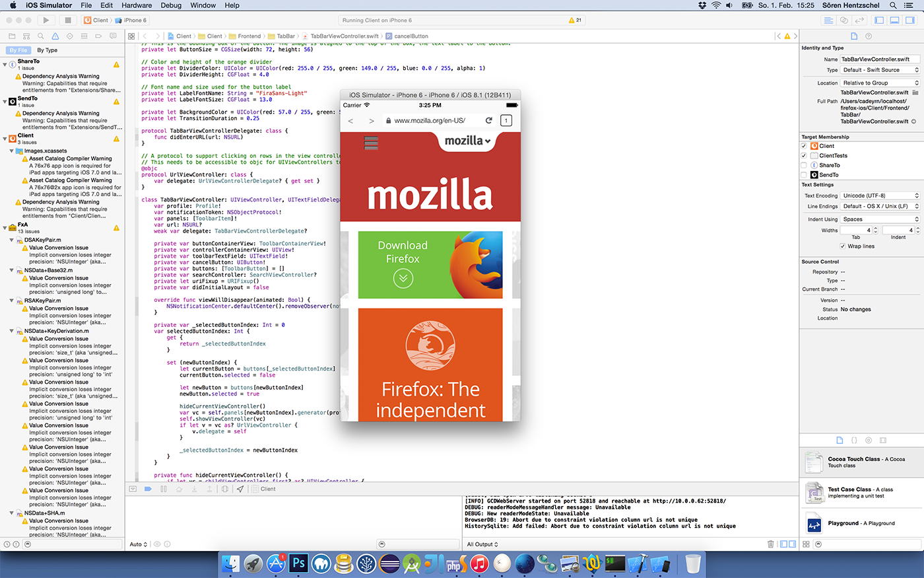The width and height of the screenshot is (924, 578).
Task: Open Photoshop from the Dock
Action: click(298, 563)
